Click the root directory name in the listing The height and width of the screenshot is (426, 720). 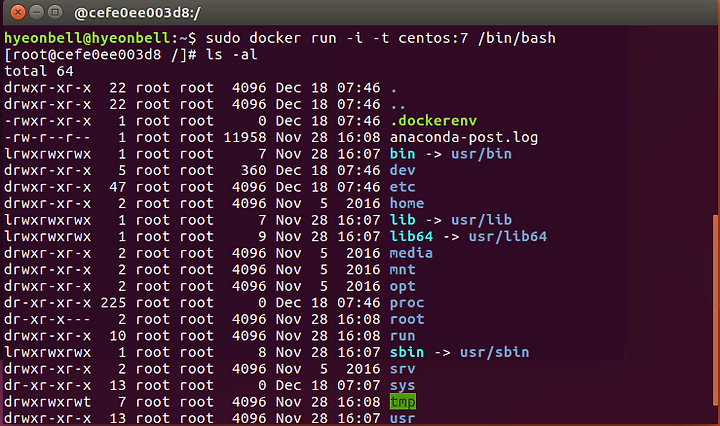point(407,319)
